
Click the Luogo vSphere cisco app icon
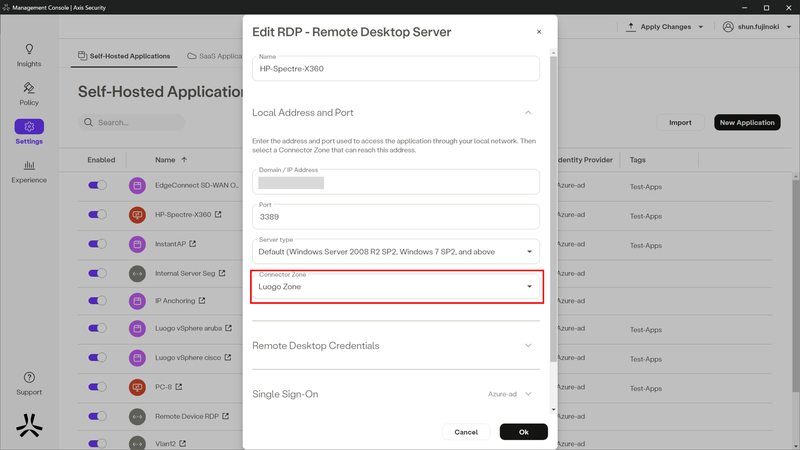tap(137, 358)
